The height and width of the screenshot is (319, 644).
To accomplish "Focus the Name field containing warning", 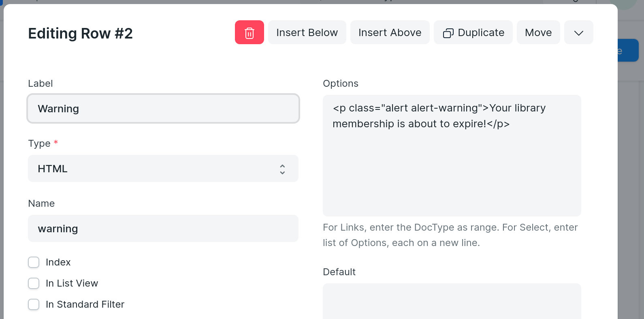I will 163,229.
